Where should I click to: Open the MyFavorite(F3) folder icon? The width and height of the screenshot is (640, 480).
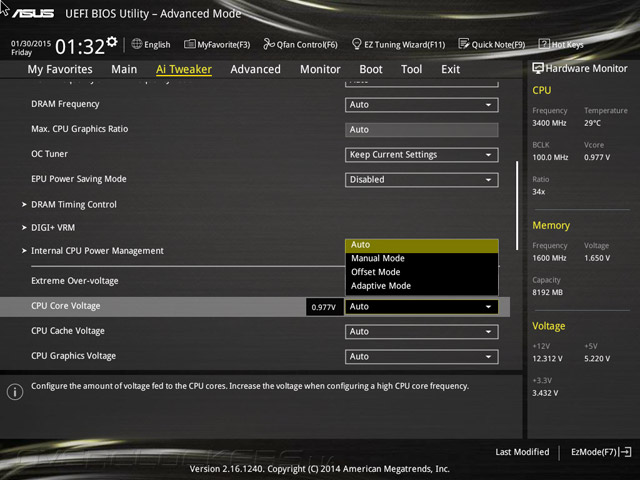[189, 44]
